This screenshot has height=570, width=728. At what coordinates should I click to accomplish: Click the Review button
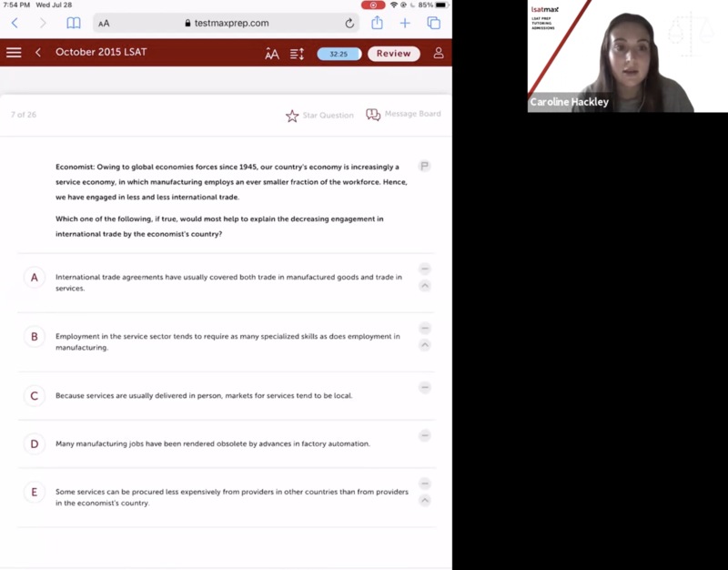tap(393, 54)
